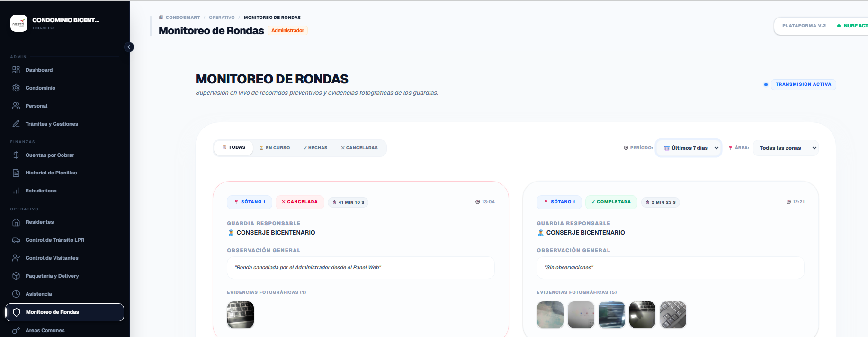Collapse the sidebar with the chevron button
The image size is (868, 337).
point(129,47)
